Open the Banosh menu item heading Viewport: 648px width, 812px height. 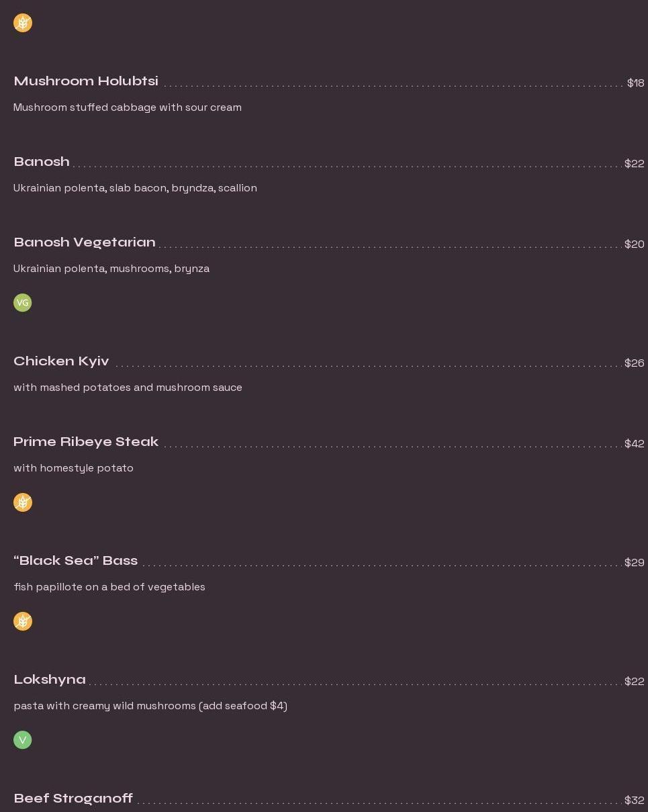[x=42, y=162]
